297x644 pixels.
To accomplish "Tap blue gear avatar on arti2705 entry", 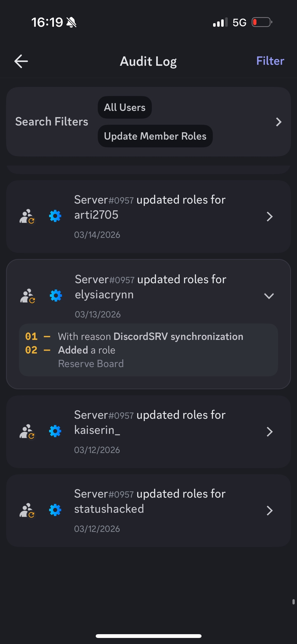I will (55, 216).
